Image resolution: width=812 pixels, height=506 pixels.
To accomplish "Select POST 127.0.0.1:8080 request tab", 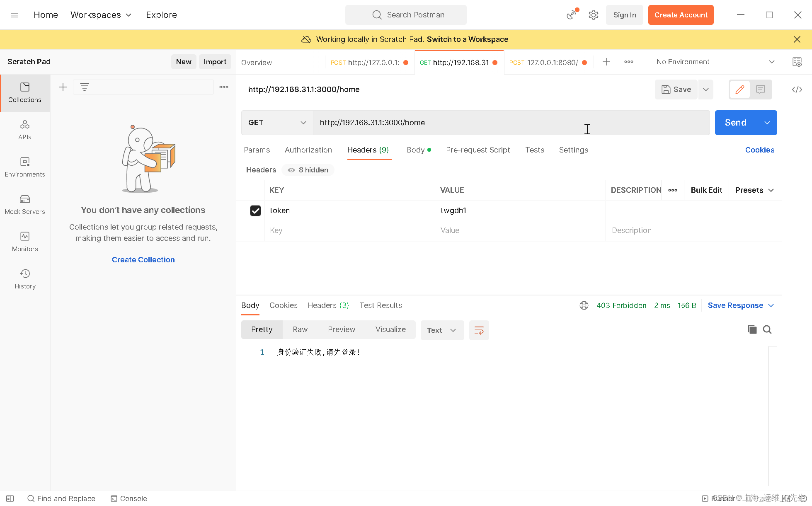I will (x=548, y=63).
